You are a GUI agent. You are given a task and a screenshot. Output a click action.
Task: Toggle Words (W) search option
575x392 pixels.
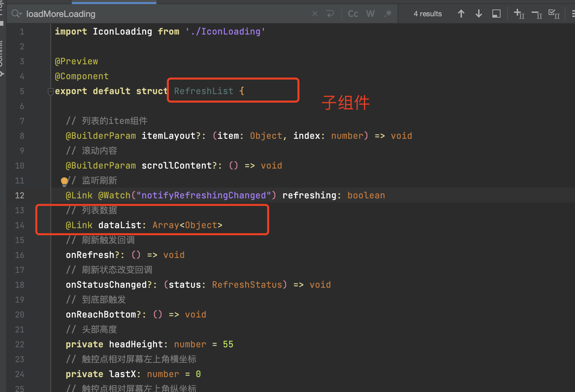coord(370,14)
